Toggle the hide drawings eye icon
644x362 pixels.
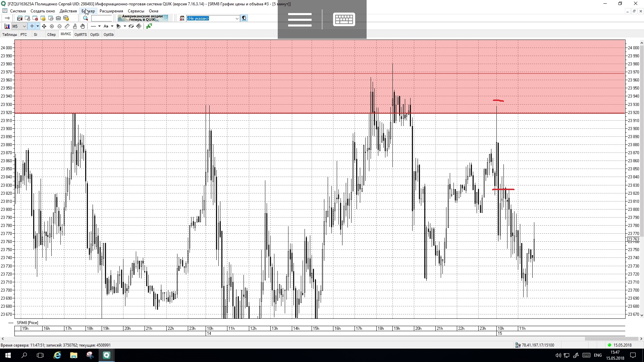(x=131, y=26)
